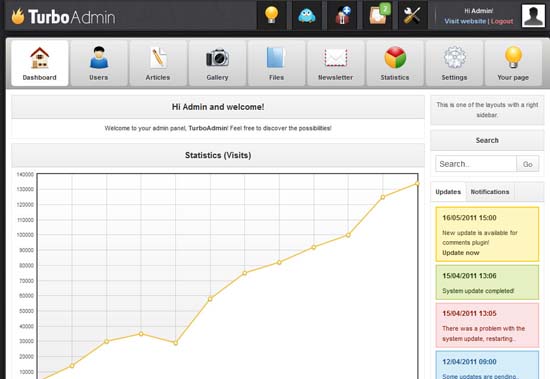Image resolution: width=550 pixels, height=379 pixels.
Task: Click the Search sidebar panel heading
Action: [x=487, y=140]
